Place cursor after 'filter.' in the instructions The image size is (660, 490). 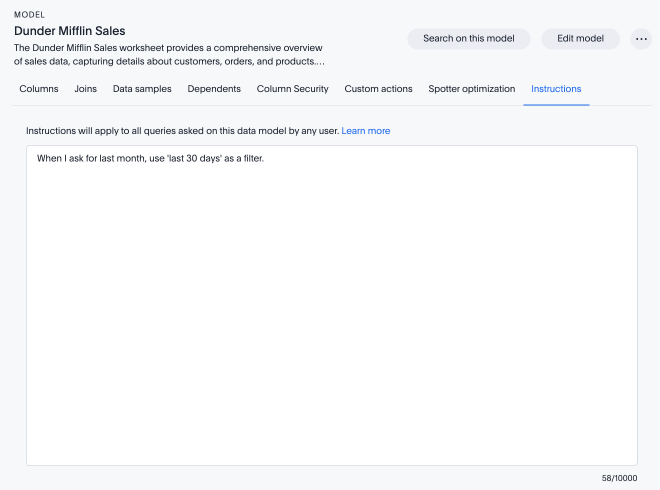(x=265, y=159)
